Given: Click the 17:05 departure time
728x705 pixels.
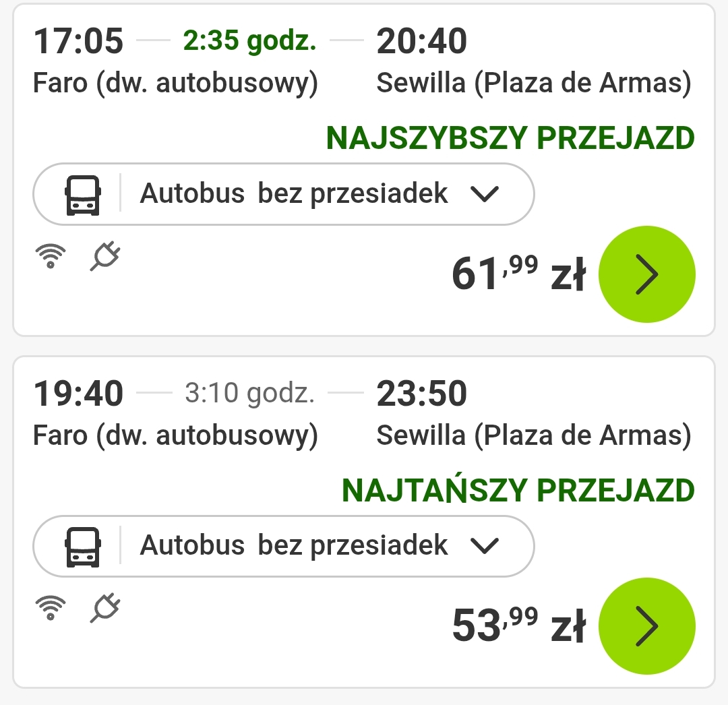Looking at the screenshot, I should [78, 41].
